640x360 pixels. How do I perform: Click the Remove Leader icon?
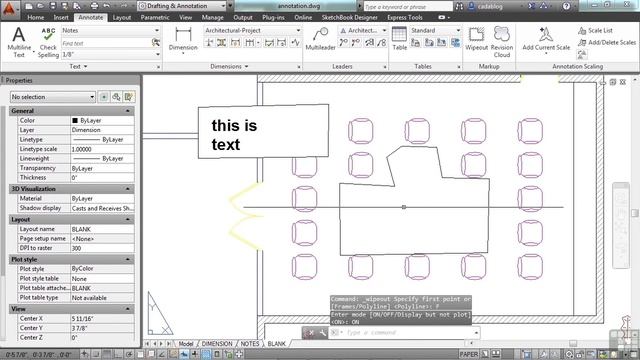coord(356,42)
